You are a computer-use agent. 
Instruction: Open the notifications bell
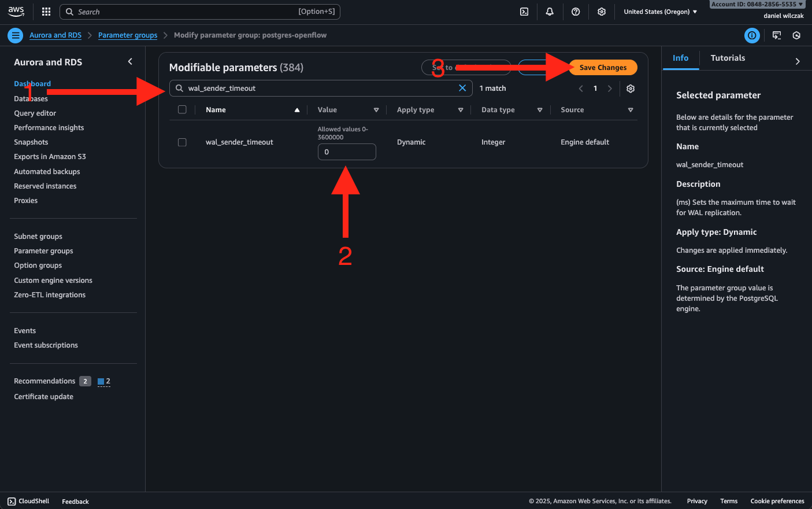550,12
